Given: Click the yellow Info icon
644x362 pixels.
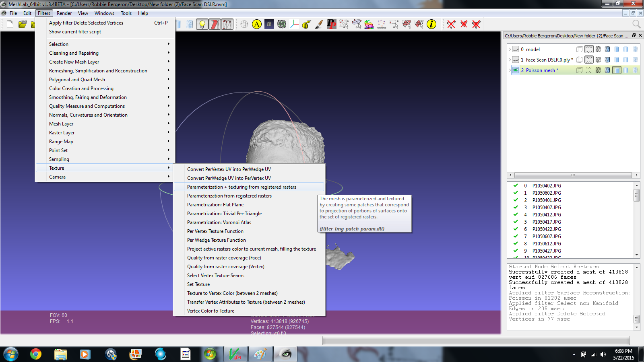Looking at the screenshot, I should (431, 25).
